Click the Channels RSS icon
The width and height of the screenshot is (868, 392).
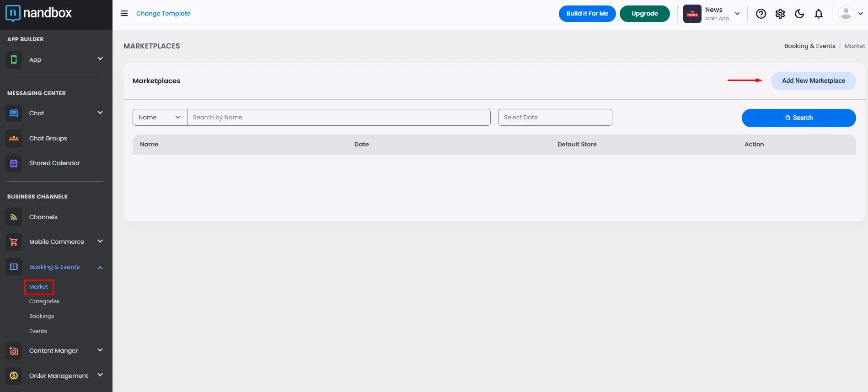pyautogui.click(x=14, y=217)
